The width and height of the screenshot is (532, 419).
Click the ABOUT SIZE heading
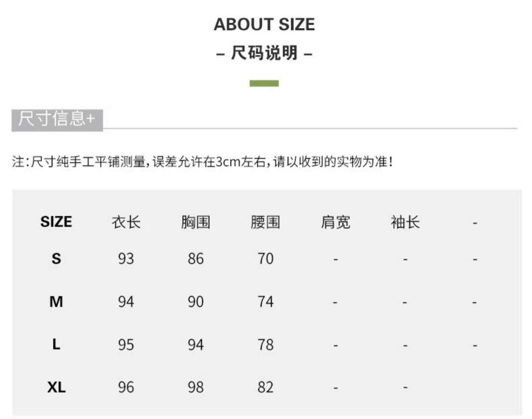(x=264, y=24)
